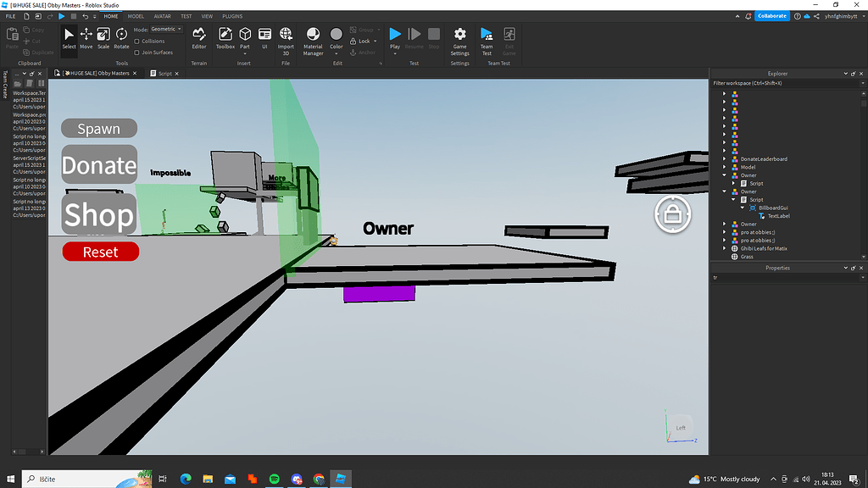Collapse the BillboardGui in the Explorer
Viewport: 868px width, 488px height.
click(743, 208)
